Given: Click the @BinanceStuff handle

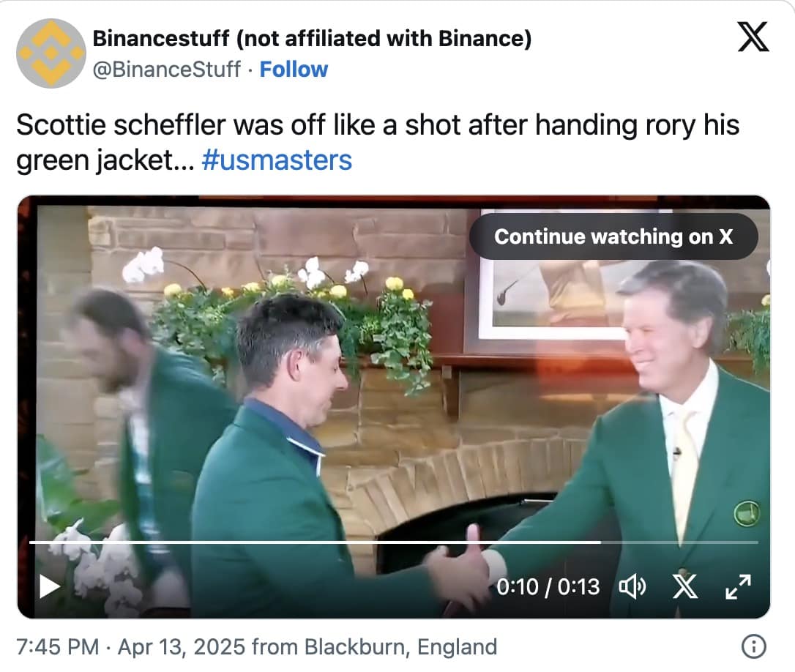Looking at the screenshot, I should tap(167, 70).
